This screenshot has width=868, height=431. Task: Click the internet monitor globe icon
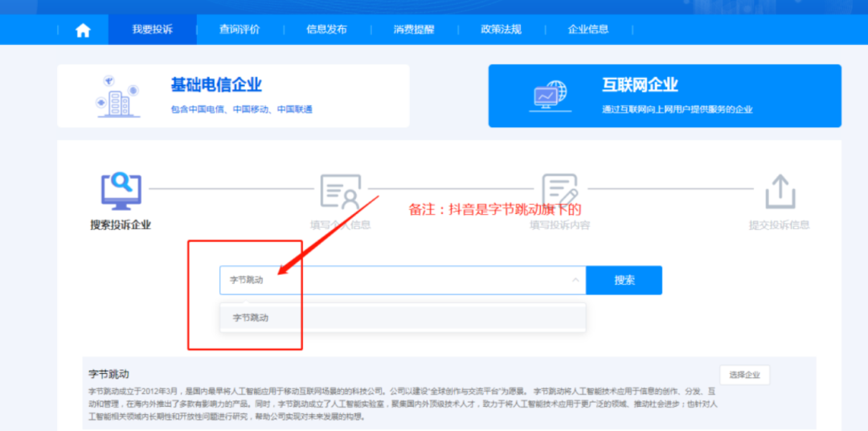(x=550, y=96)
